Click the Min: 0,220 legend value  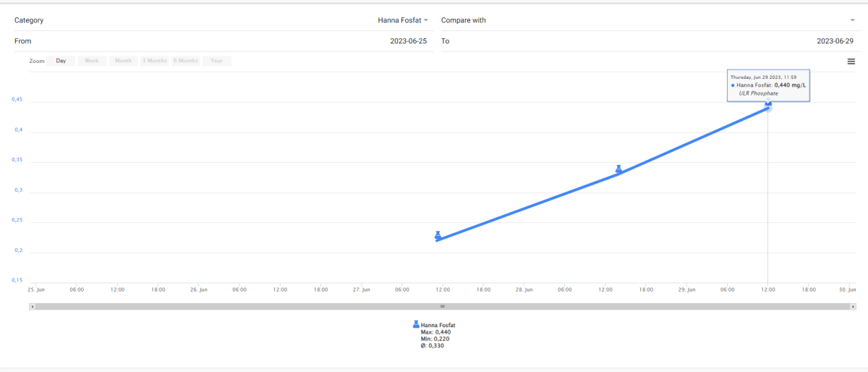tap(435, 339)
